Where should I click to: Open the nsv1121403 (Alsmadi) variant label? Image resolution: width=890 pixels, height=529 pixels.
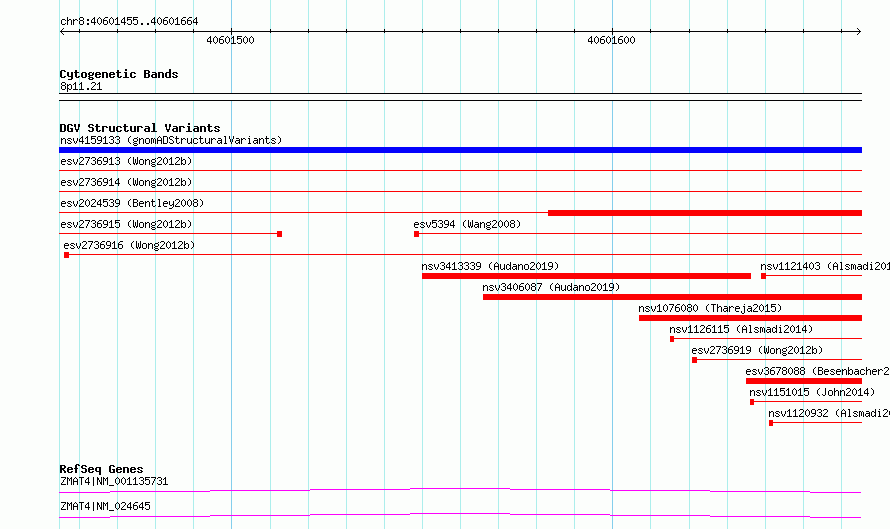(825, 266)
